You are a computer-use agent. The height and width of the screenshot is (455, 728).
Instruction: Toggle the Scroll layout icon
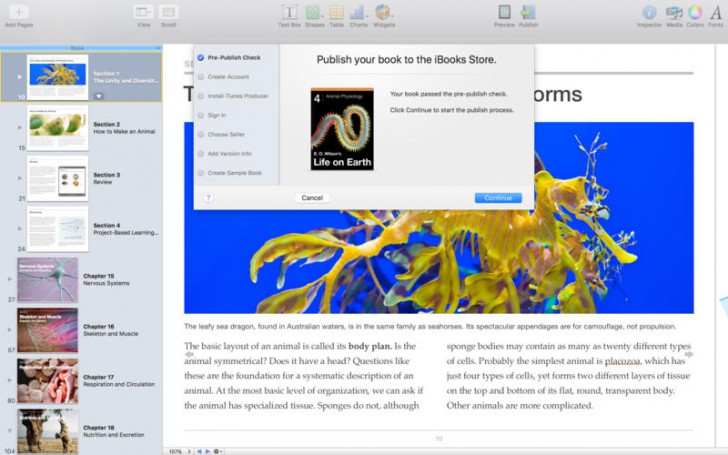169,12
